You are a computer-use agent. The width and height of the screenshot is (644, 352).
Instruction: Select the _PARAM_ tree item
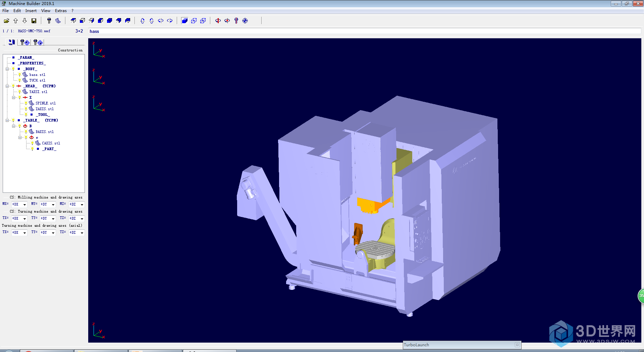26,57
